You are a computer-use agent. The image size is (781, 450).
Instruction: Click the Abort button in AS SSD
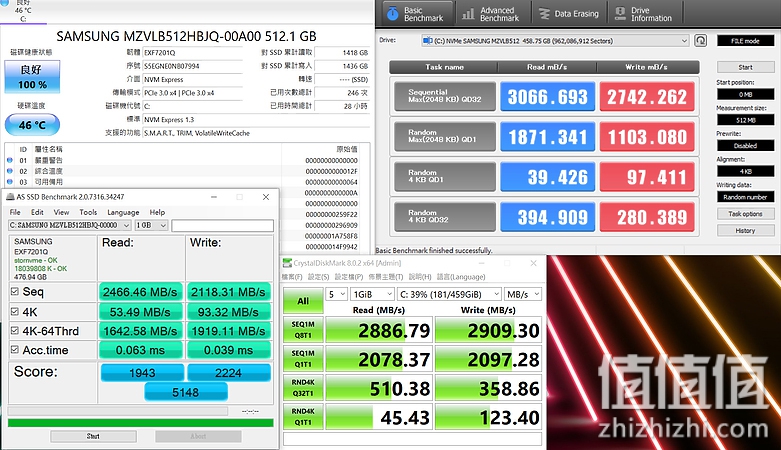198,436
